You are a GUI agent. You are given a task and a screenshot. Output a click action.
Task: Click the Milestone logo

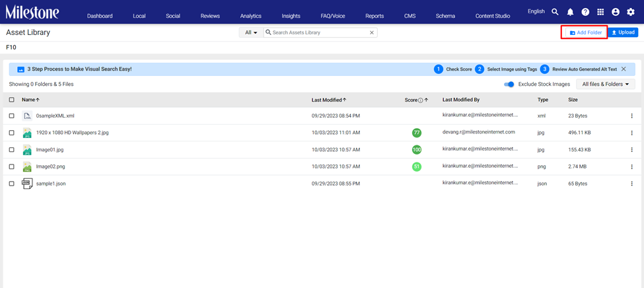32,13
